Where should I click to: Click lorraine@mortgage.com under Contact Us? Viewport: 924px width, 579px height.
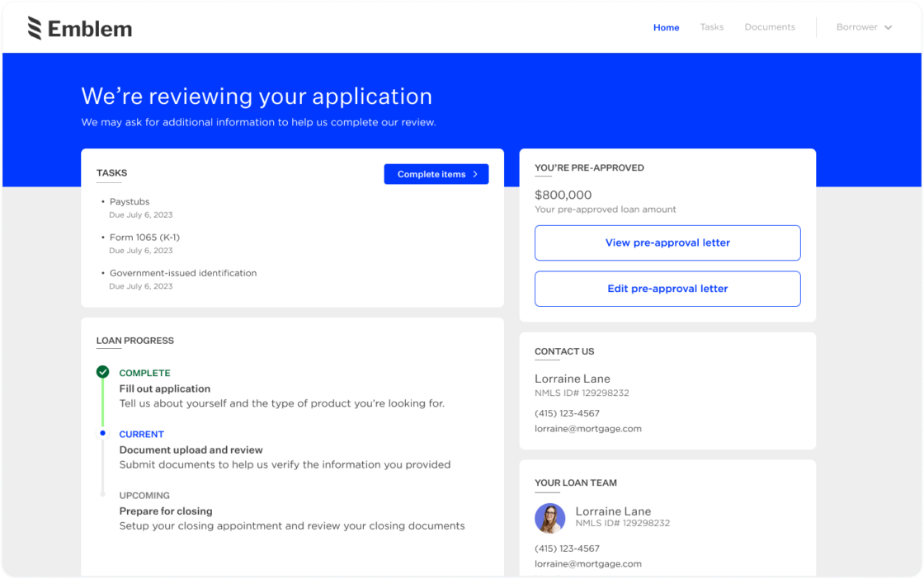(588, 428)
